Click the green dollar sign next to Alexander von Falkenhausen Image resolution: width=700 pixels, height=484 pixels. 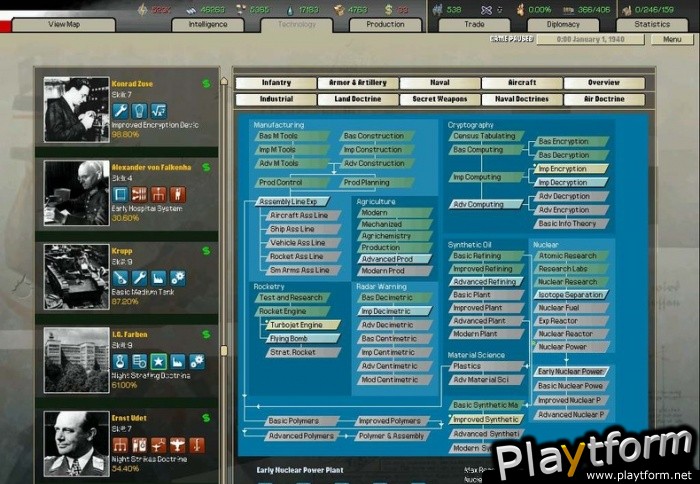click(206, 167)
